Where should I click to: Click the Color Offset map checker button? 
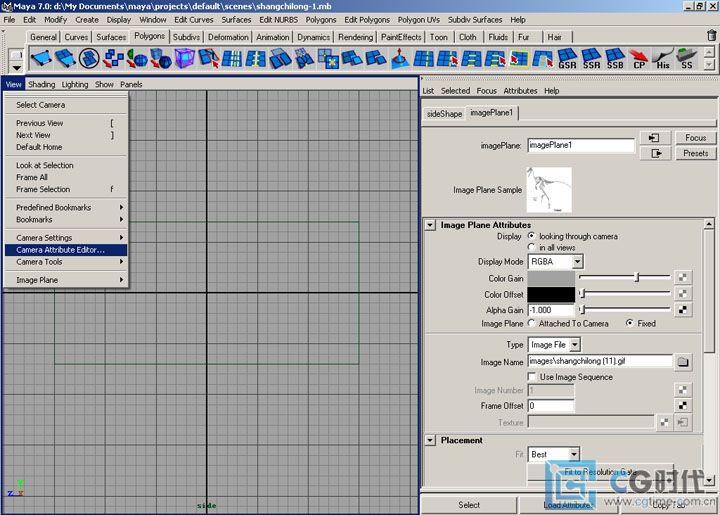(683, 293)
